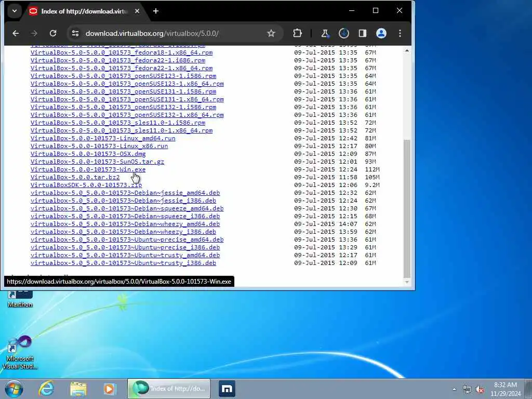This screenshot has height=399, width=532.
Task: Open the Debian~squeeze_amd64.deb link
Action: tap(127, 208)
